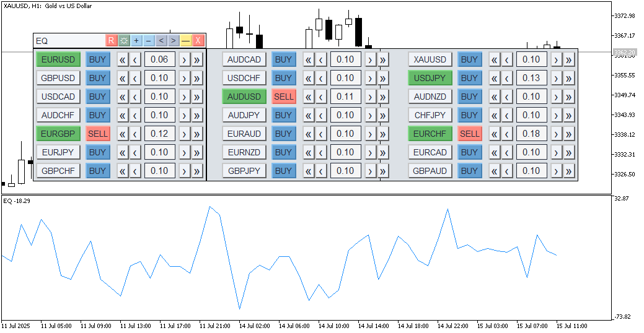The height and width of the screenshot is (333, 644).
Task: Toggle the EURNZD symbol button
Action: point(244,152)
